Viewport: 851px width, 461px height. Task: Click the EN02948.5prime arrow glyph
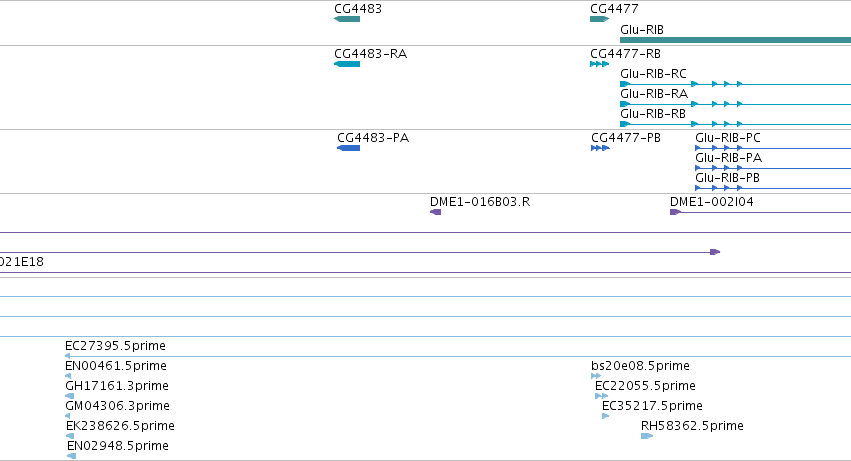(71, 457)
